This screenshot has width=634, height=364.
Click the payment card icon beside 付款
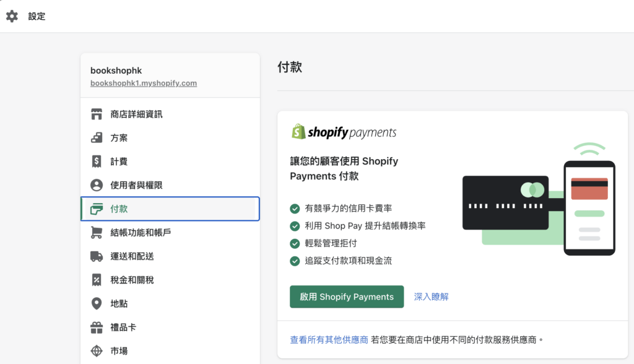(96, 209)
